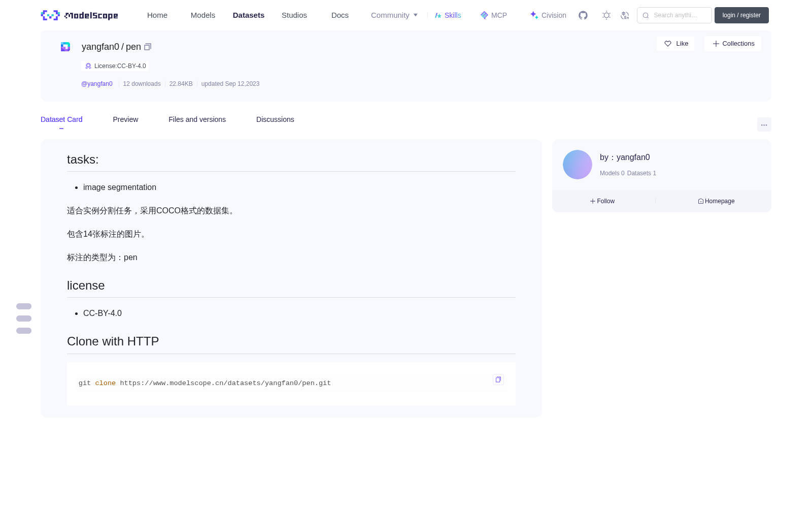Open the @yangfan0 profile link
Screen dimensions: 812x508
[x=97, y=84]
